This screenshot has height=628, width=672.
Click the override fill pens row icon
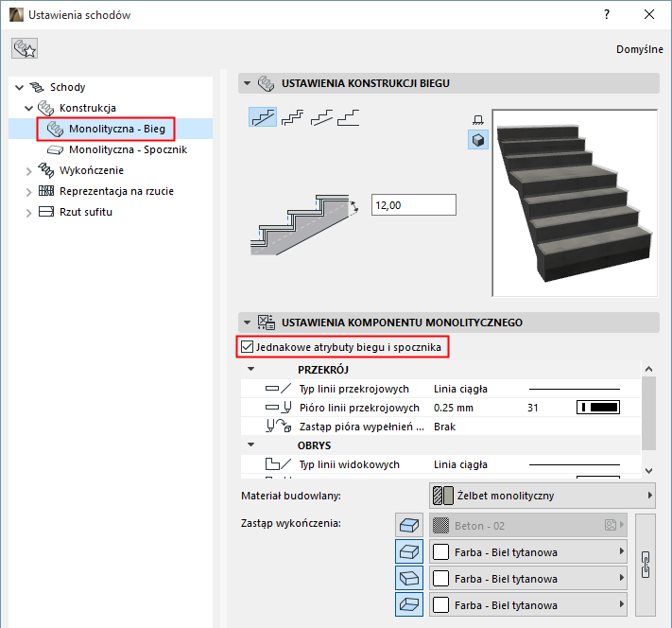pos(278,427)
